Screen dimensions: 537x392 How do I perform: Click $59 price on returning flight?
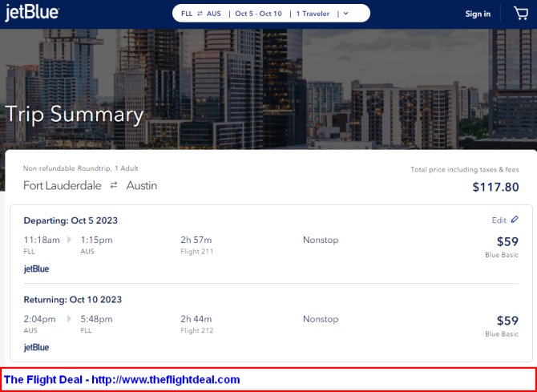[507, 321]
